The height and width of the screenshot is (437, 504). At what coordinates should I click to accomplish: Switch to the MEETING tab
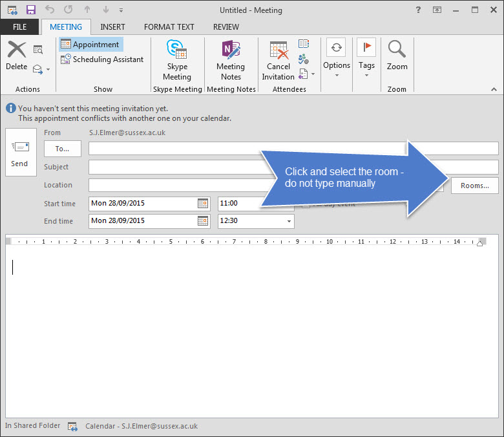pos(66,27)
